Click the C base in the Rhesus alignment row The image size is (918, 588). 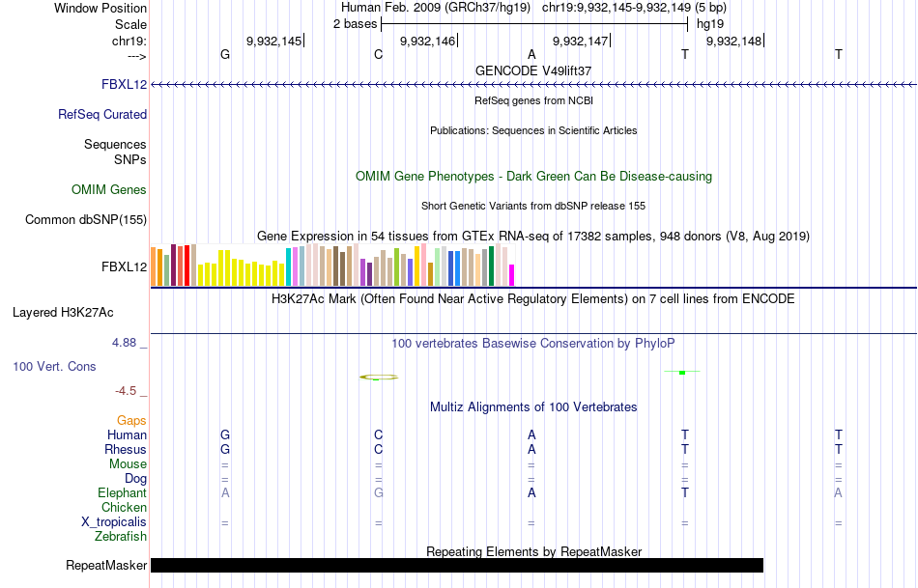(x=378, y=449)
